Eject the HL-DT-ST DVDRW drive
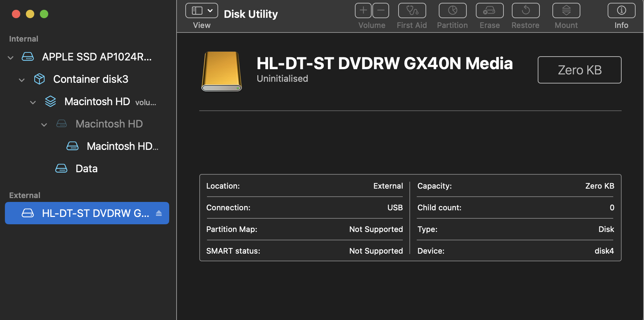The height and width of the screenshot is (320, 644). click(x=159, y=213)
